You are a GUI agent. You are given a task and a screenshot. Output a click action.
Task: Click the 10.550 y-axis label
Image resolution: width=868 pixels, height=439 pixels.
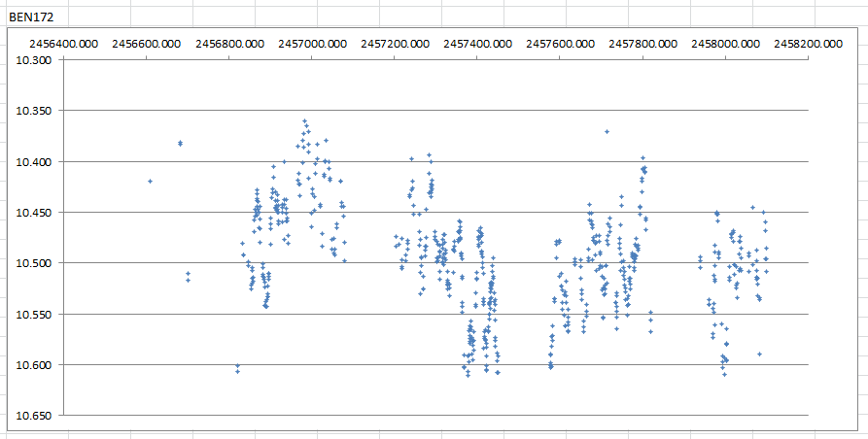click(x=34, y=314)
